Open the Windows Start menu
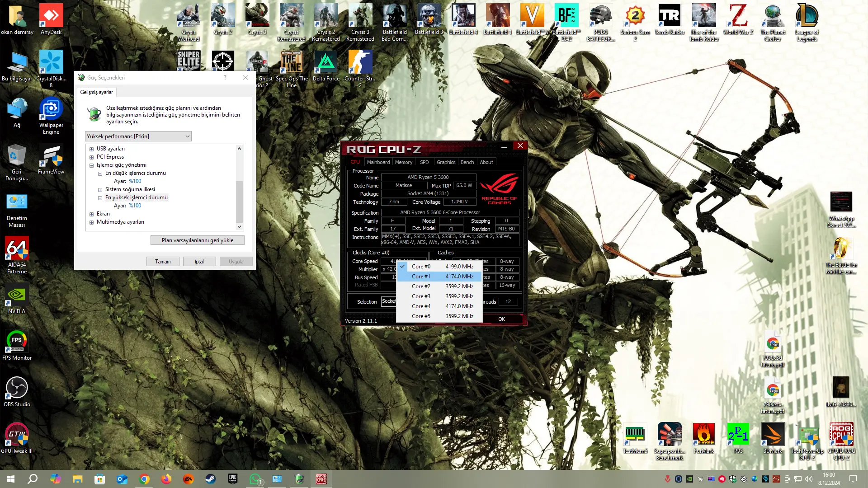Image resolution: width=868 pixels, height=488 pixels. [x=11, y=479]
